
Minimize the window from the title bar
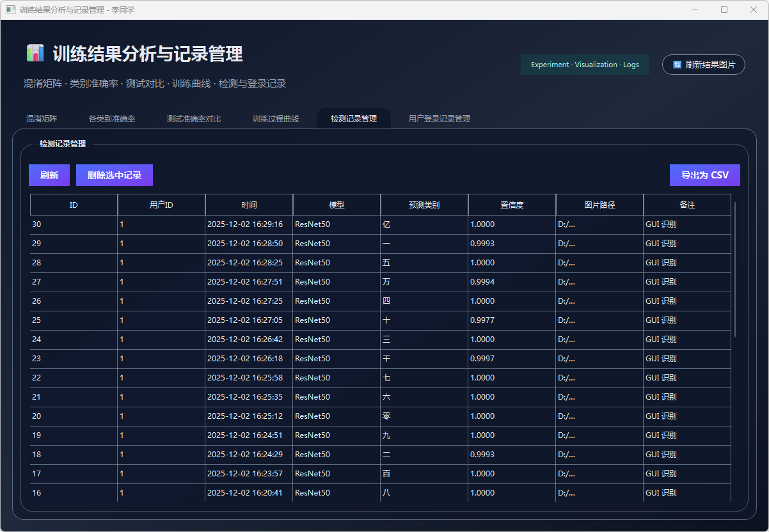695,10
